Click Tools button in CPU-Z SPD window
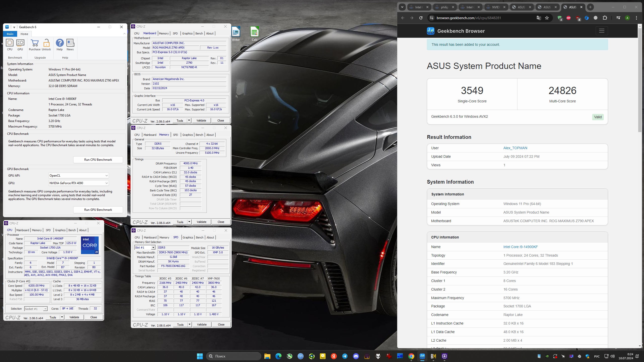The image size is (644, 362). pos(180,325)
